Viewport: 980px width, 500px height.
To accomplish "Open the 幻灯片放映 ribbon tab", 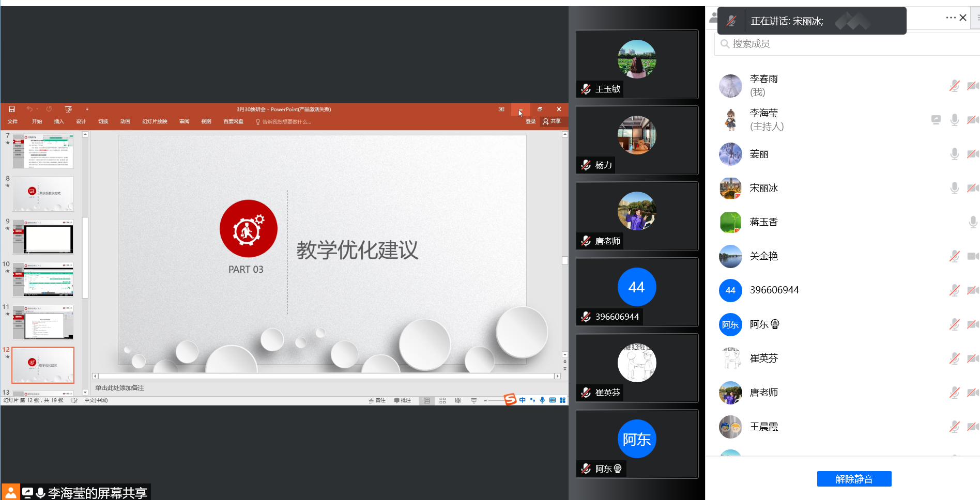I will (x=155, y=121).
